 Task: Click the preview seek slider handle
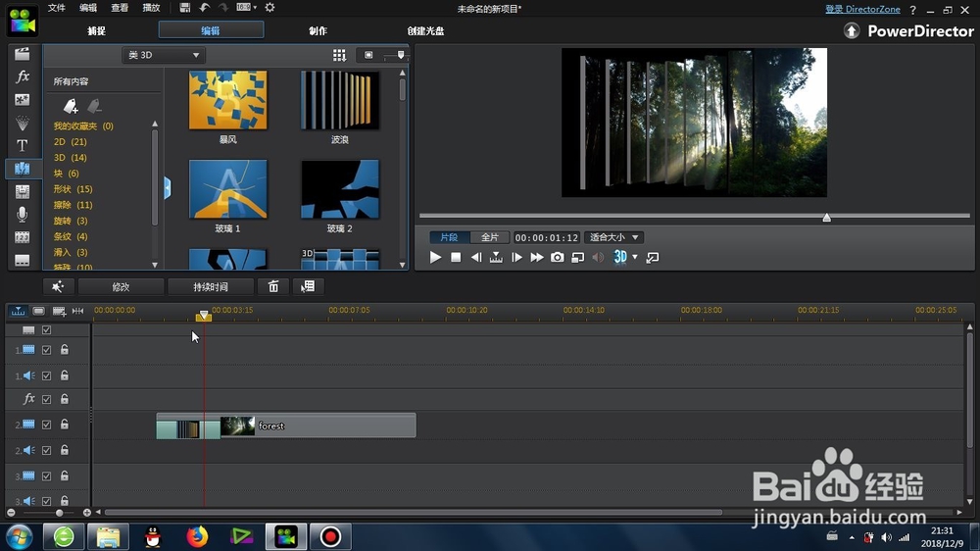827,217
